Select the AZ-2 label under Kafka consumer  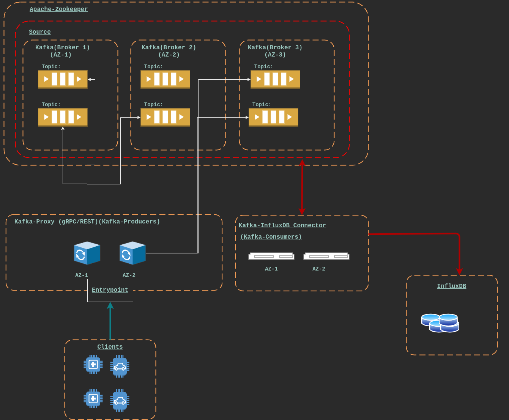[319, 269]
